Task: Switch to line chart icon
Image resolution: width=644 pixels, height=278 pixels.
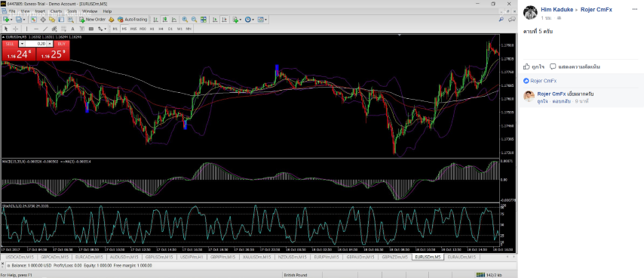Action: click(x=174, y=20)
